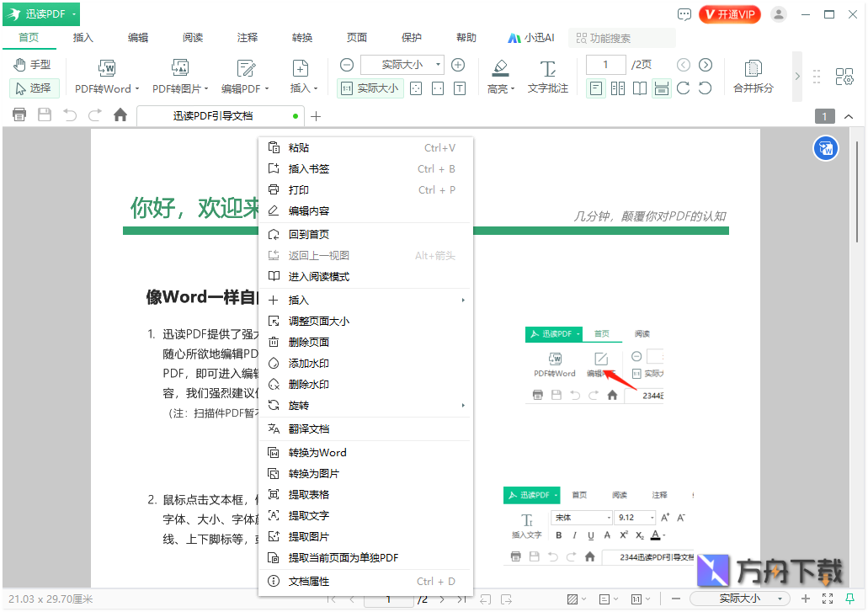Viewport: 868px width, 612px height.
Task: Rotate page clockwise icon
Action: click(683, 88)
